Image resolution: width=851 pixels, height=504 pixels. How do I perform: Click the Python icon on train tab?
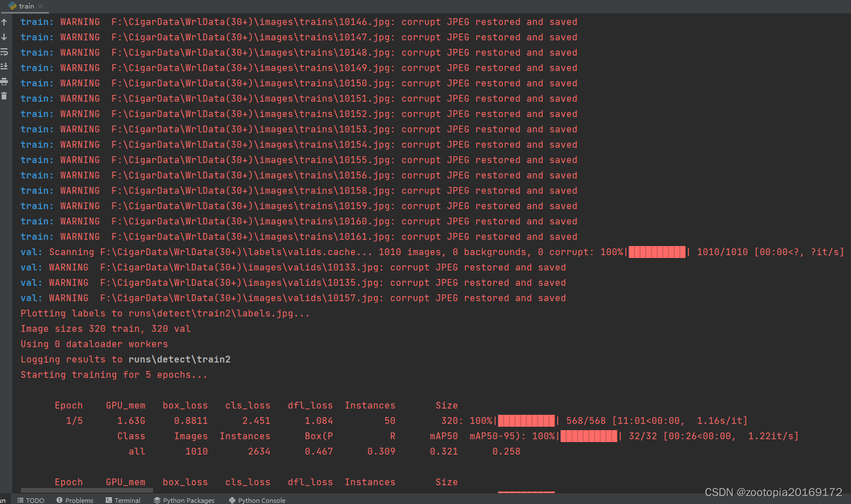click(x=13, y=6)
